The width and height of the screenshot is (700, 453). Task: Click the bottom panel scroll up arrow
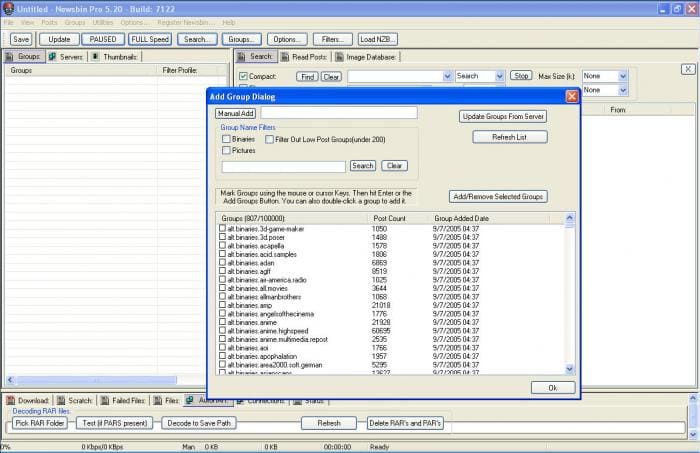coord(693,398)
